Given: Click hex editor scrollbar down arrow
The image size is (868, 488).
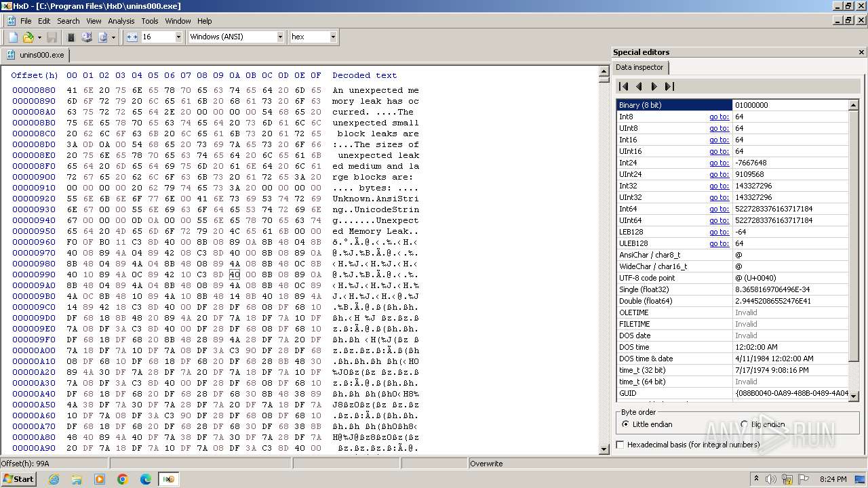Looking at the screenshot, I should click(x=604, y=449).
